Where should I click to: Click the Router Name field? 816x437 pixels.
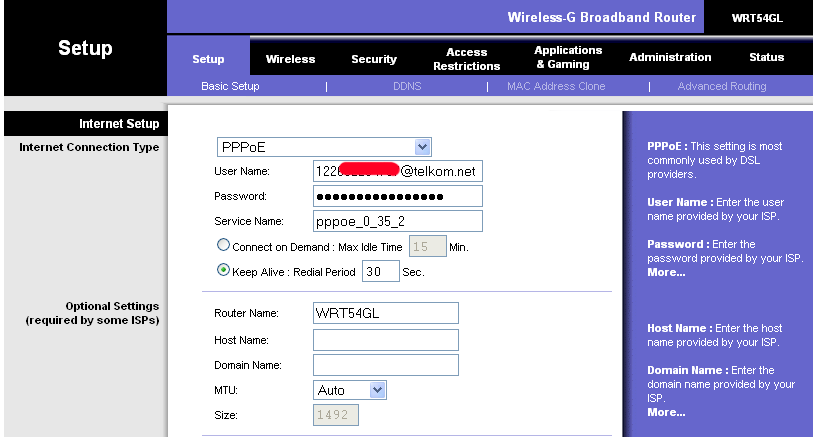click(386, 313)
